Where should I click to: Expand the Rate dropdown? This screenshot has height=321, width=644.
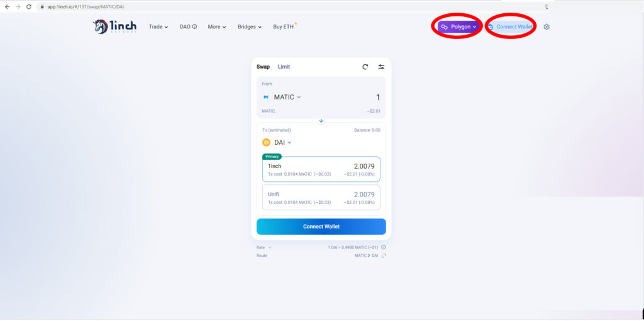[264, 247]
